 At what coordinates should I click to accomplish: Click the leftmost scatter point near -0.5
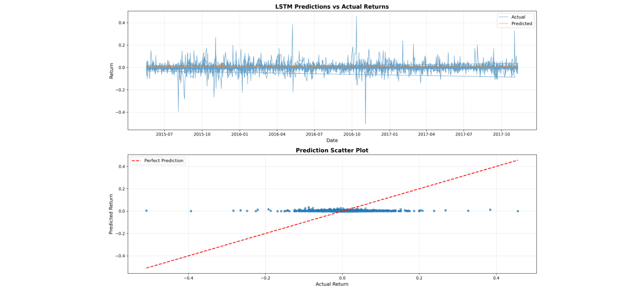(146, 211)
